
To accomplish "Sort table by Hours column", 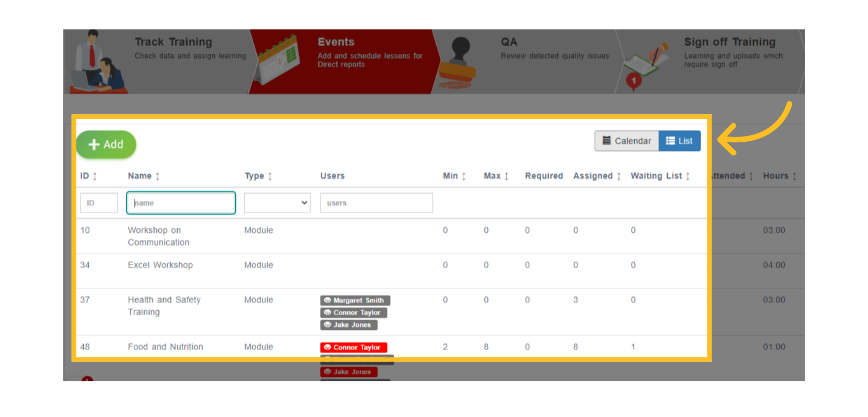I will coord(780,176).
